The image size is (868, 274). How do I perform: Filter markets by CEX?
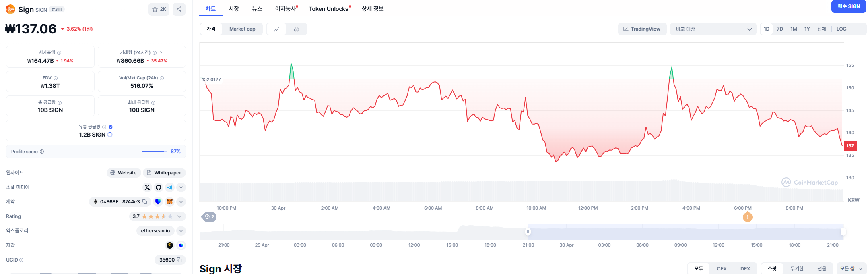722,269
